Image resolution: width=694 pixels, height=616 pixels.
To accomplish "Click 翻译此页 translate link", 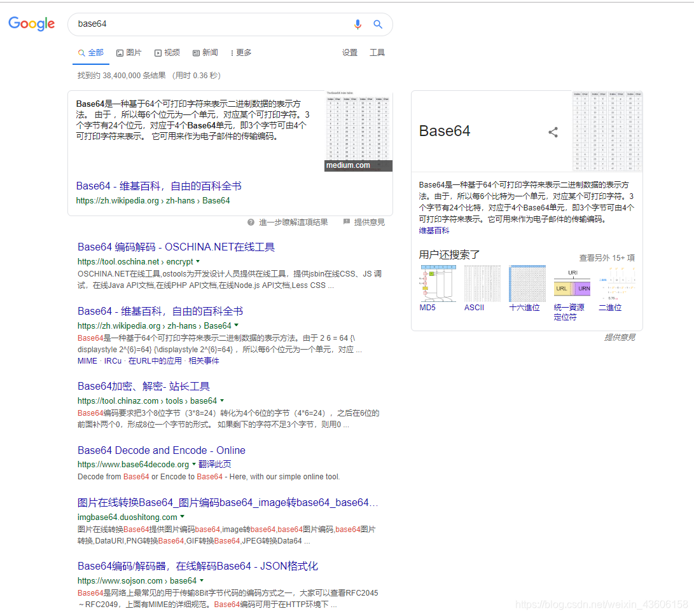I will click(x=214, y=464).
